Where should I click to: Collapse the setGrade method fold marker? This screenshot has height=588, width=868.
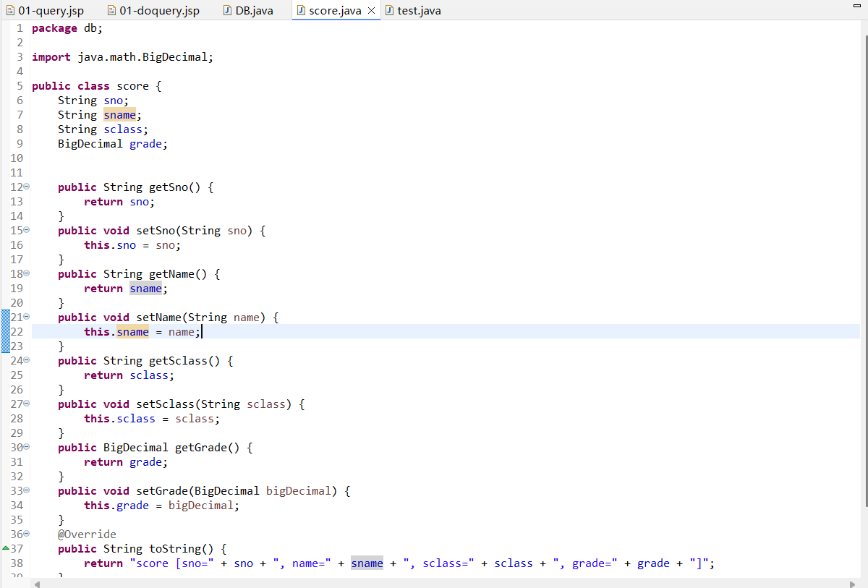[26, 490]
